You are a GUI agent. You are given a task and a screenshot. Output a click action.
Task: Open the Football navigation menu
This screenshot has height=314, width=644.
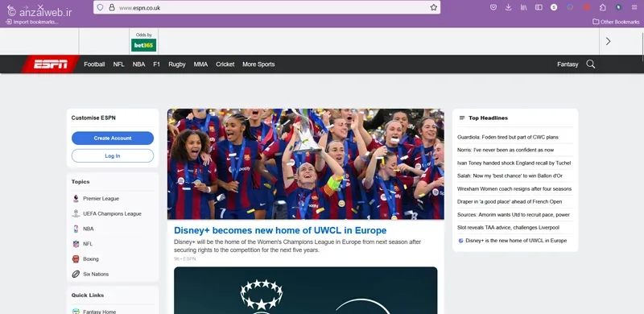(x=94, y=64)
